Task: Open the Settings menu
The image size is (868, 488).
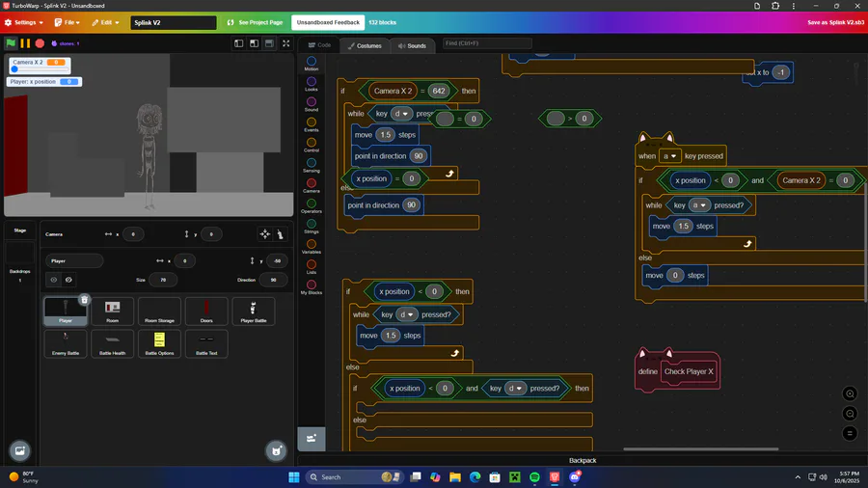Action: pos(24,23)
